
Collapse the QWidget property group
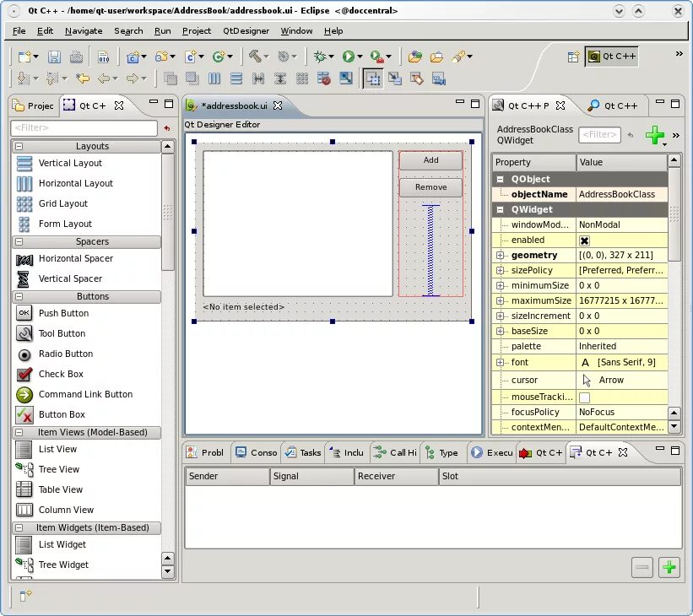click(500, 210)
